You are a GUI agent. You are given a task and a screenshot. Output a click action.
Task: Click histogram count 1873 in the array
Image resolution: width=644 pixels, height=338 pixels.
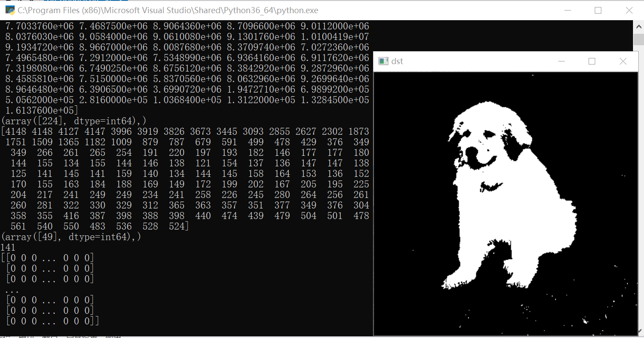click(x=359, y=131)
